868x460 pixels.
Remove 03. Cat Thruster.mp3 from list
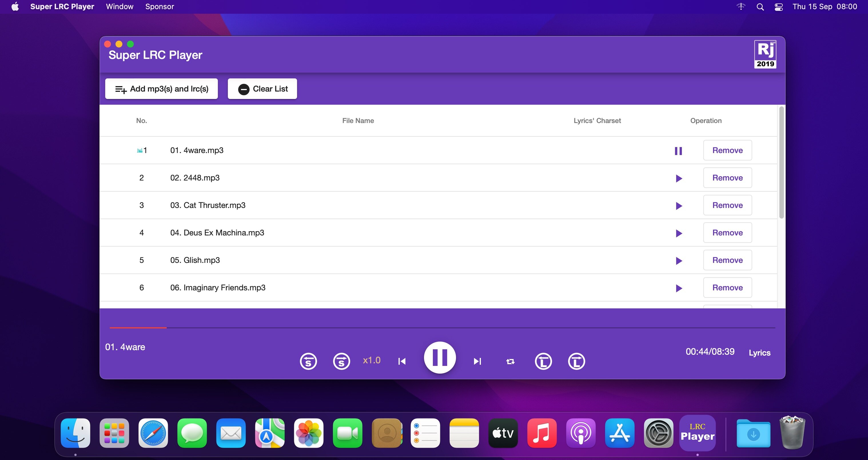tap(728, 205)
